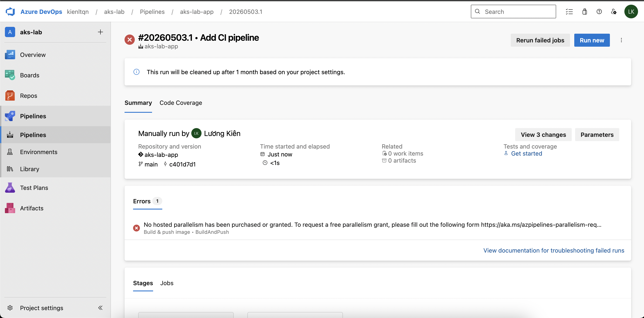Focus the Search input field
The width and height of the screenshot is (644, 318).
[513, 12]
